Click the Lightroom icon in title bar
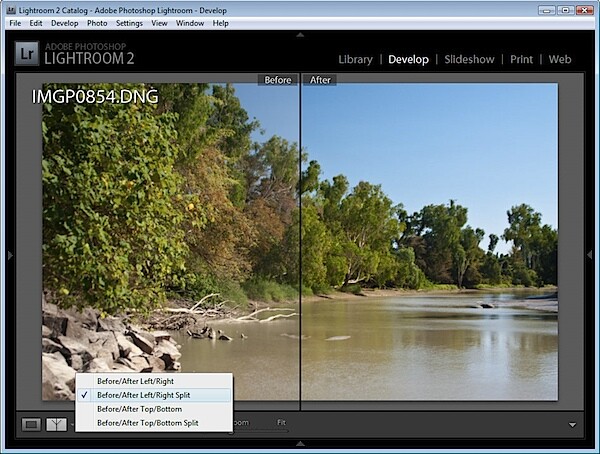600x454 pixels. [11, 10]
